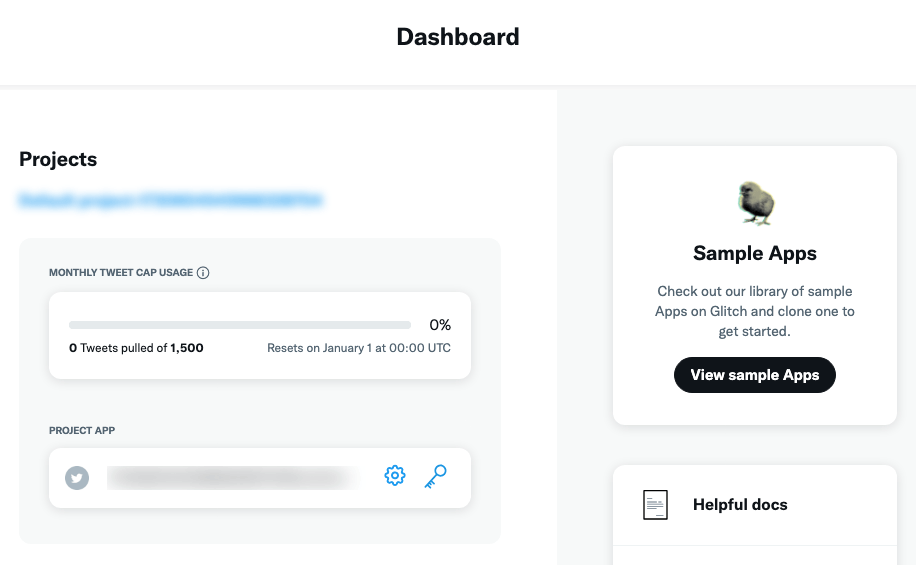Open the blurred default project link
The height and width of the screenshot is (565, 916).
click(170, 200)
